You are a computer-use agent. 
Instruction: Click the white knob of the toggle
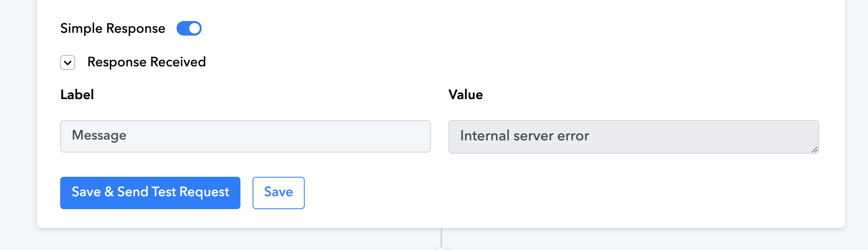coord(195,28)
